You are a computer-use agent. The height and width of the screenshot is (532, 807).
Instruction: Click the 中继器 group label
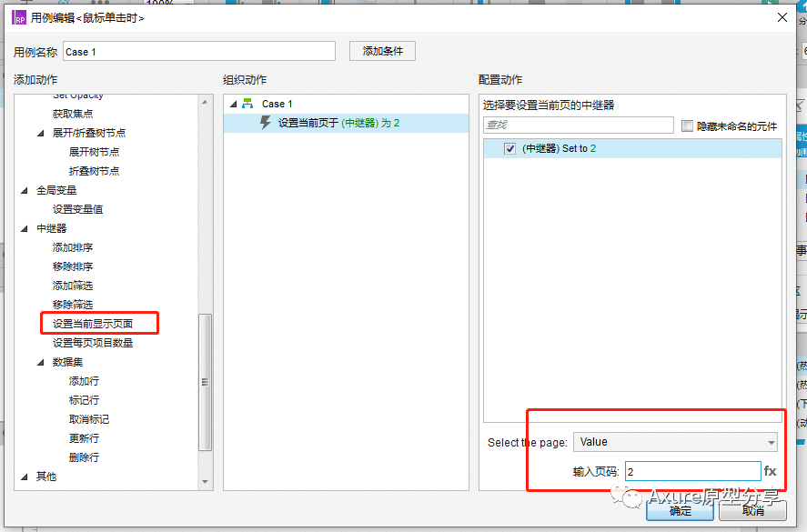(52, 228)
